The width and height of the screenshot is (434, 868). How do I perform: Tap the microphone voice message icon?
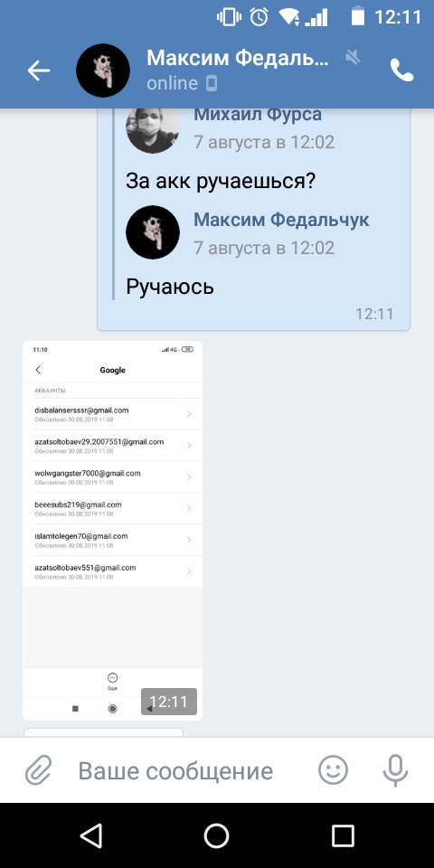click(x=395, y=770)
